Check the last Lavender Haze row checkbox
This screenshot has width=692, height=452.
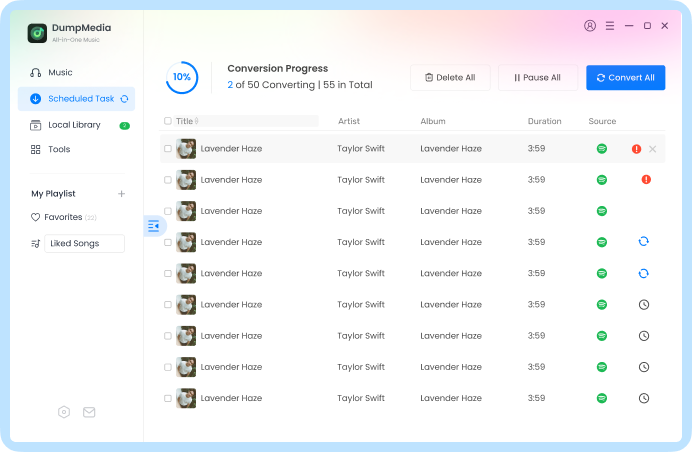pos(168,397)
